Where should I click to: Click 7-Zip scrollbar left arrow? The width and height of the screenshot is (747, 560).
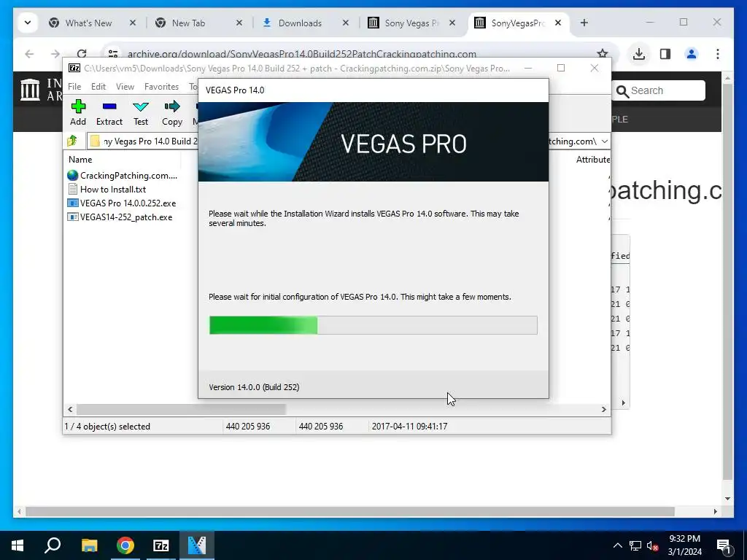pos(70,409)
